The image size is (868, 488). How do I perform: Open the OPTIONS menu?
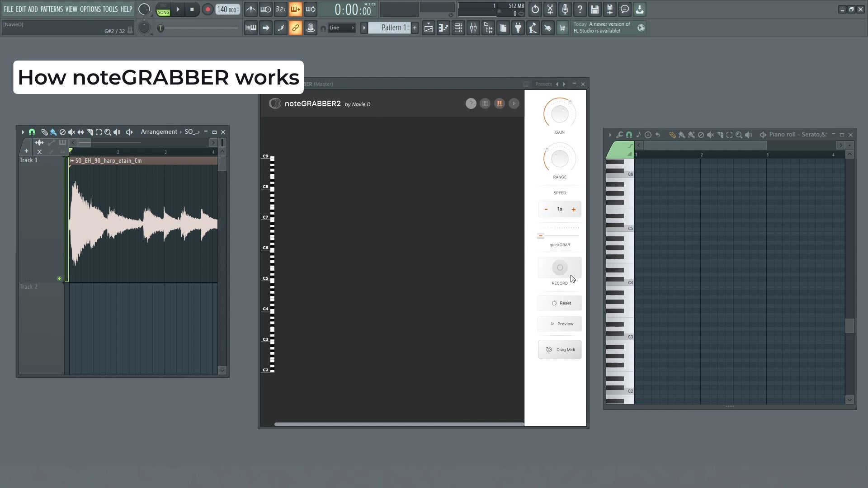[90, 9]
